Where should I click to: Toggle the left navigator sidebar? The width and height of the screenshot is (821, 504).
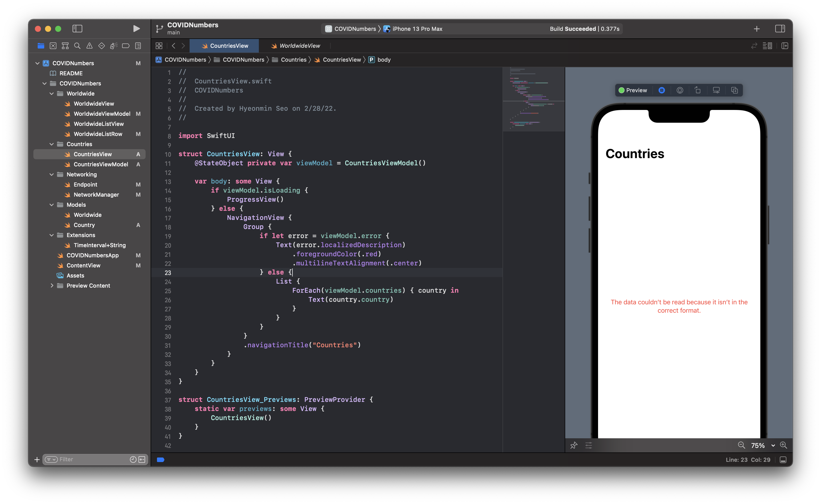click(77, 29)
